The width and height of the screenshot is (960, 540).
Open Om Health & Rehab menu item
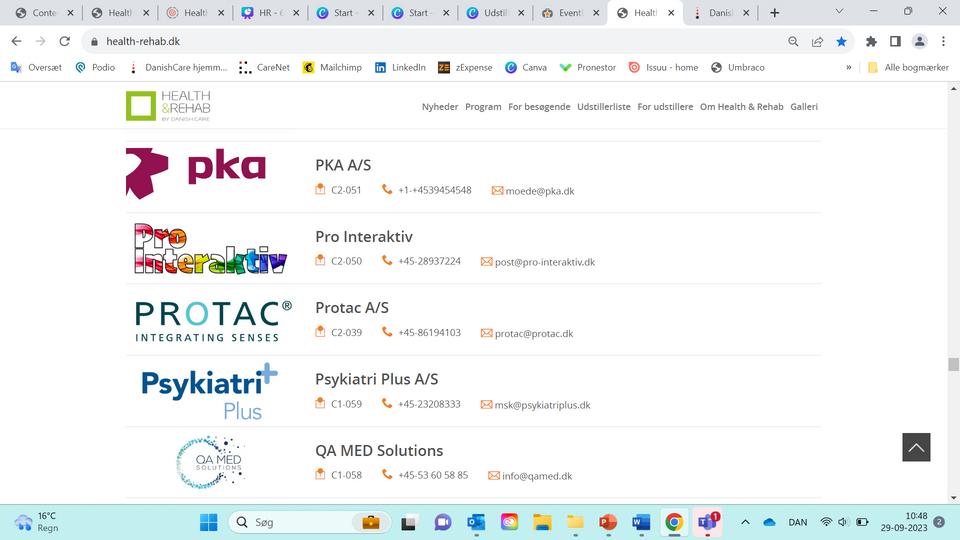tap(741, 107)
